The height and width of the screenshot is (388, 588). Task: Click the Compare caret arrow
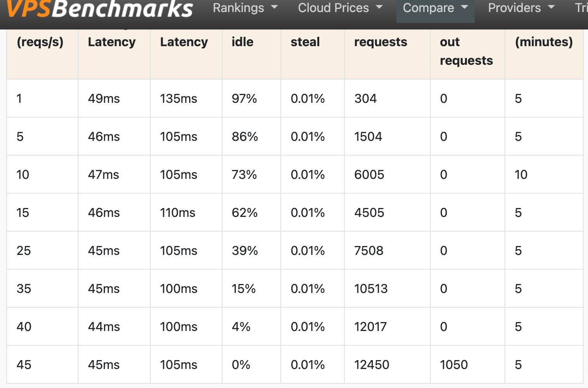tap(464, 7)
